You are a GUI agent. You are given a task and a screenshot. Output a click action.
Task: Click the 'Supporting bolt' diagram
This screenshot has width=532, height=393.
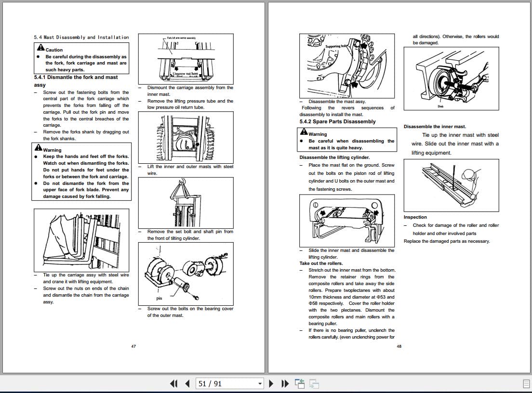(x=347, y=66)
